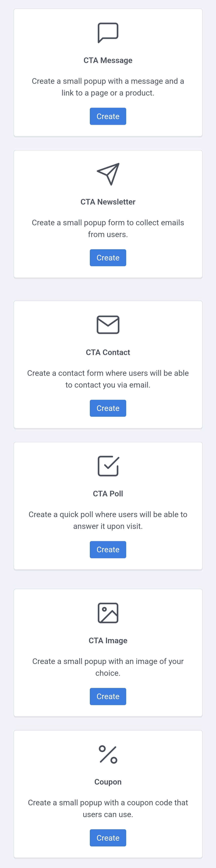
Task: Create a CTA Newsletter form
Action: 108,258
